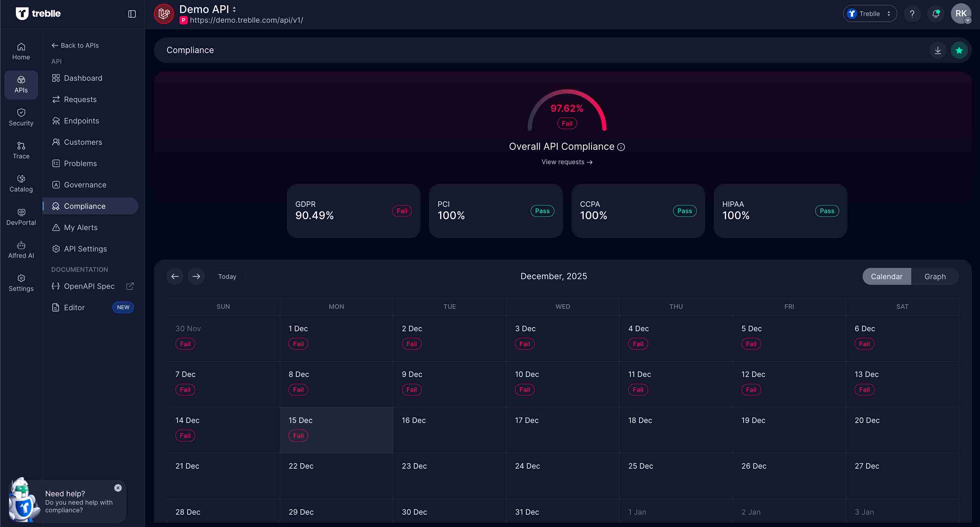Click the Overall API Compliance gauge
This screenshot has width=980, height=527.
pos(566,112)
